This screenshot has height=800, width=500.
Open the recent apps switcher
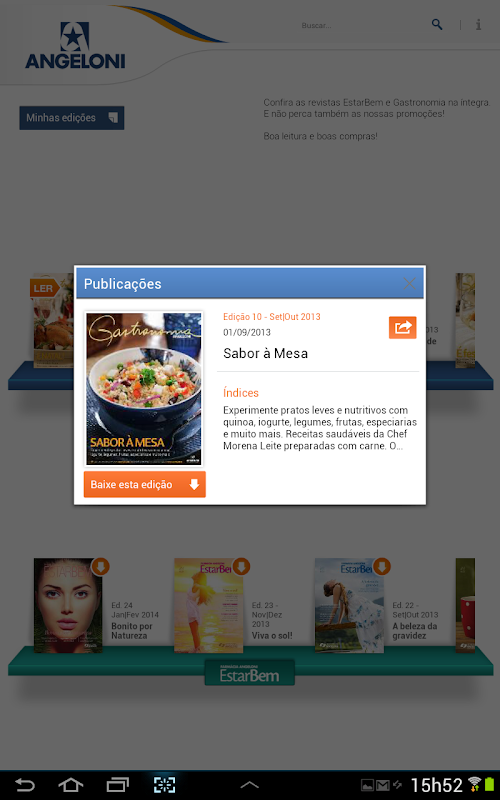pyautogui.click(x=117, y=785)
